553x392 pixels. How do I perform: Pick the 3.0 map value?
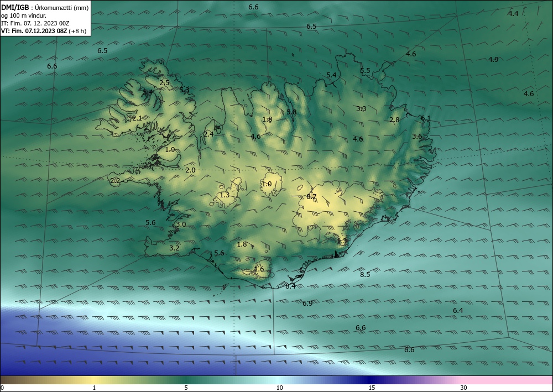[181, 224]
